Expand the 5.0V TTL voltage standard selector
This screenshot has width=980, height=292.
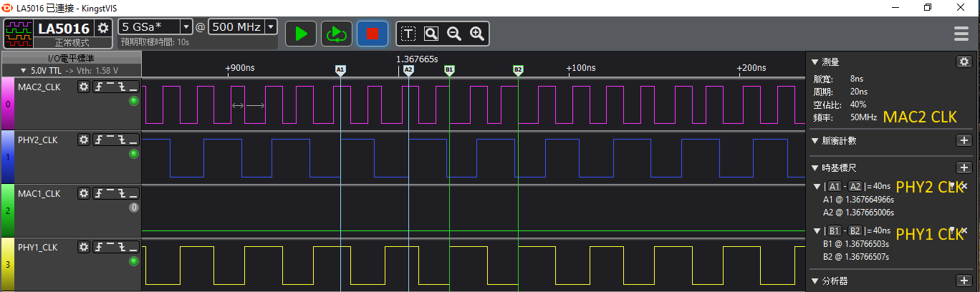tap(24, 70)
